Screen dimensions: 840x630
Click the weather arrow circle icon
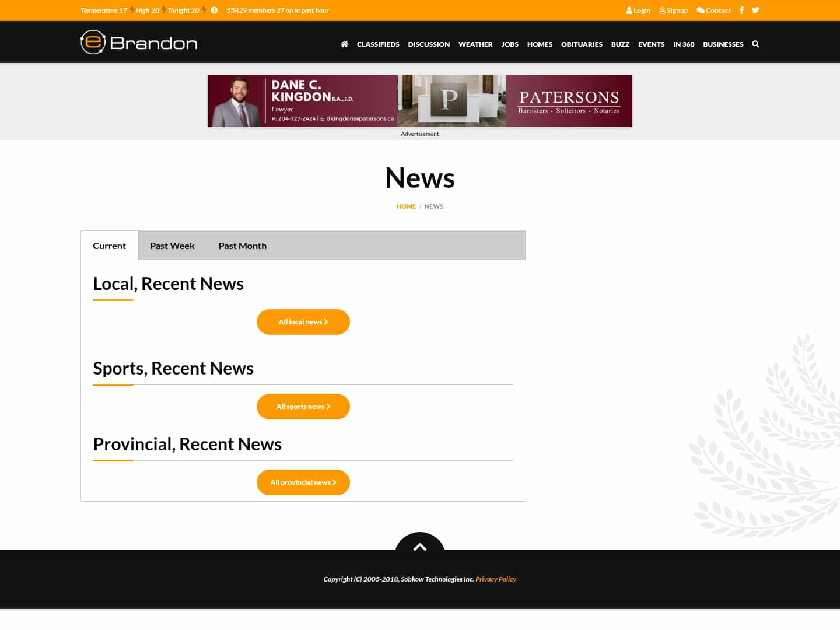click(214, 10)
